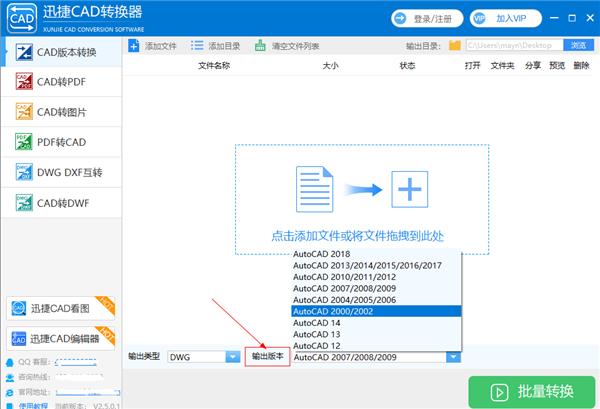Screen dimensions: 600x409
Task: Open the CAD版本转换 sidebar tab
Action: click(61, 52)
